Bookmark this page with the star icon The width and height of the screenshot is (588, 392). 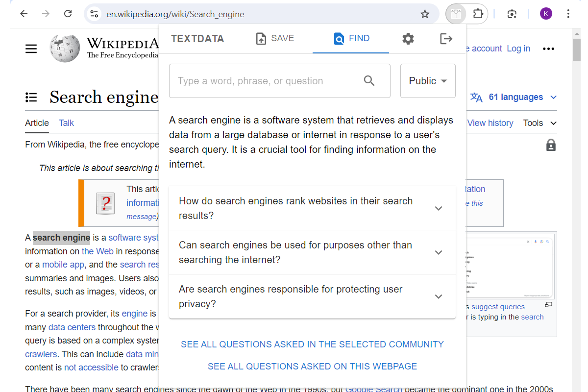425,14
